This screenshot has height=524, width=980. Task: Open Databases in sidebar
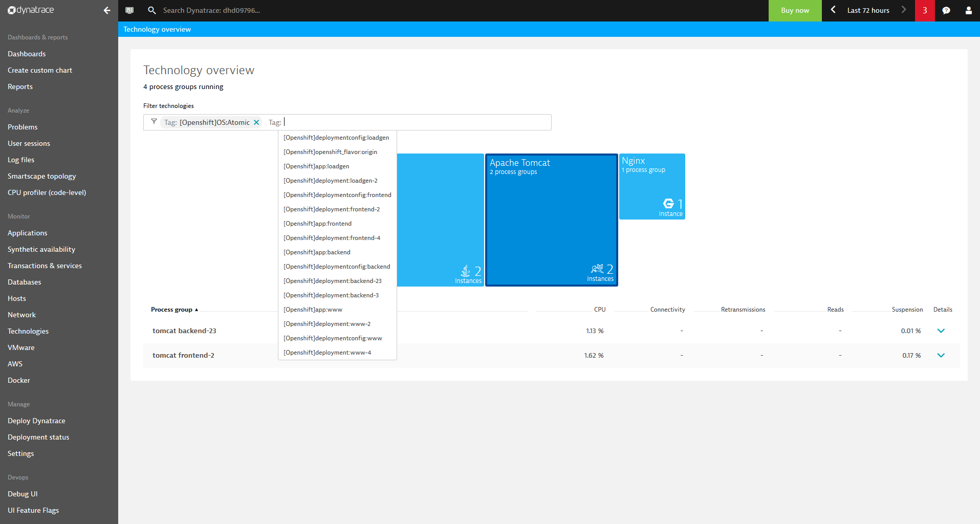click(24, 282)
